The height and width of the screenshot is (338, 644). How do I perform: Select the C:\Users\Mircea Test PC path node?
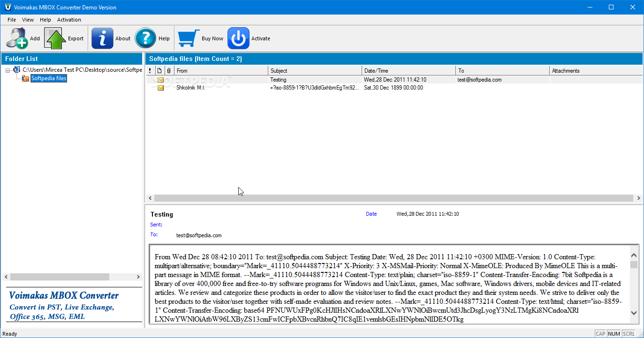[x=82, y=70]
